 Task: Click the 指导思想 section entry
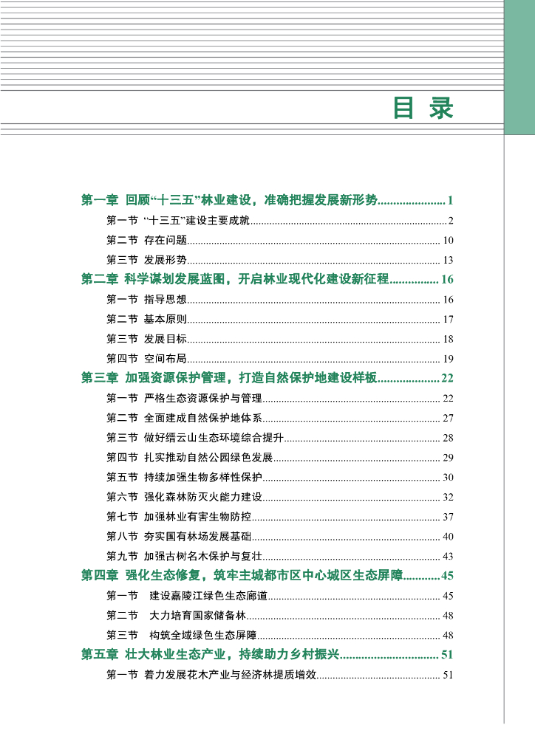tap(280, 300)
